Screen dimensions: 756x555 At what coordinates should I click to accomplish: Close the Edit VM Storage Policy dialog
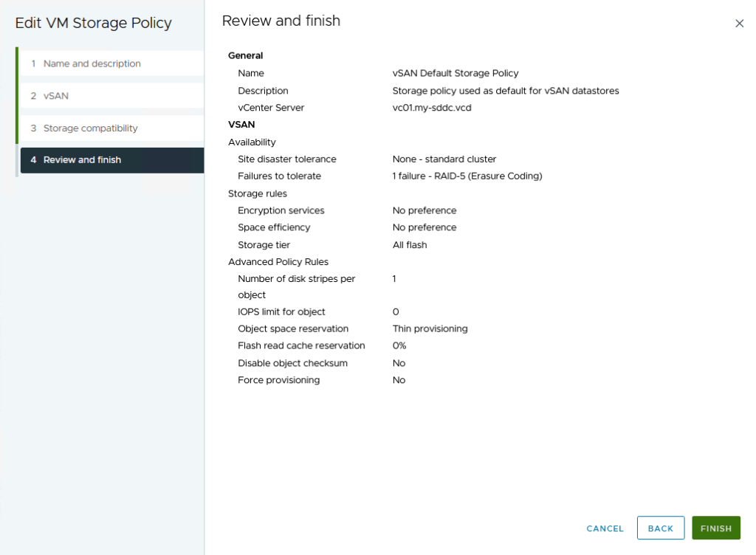(739, 24)
